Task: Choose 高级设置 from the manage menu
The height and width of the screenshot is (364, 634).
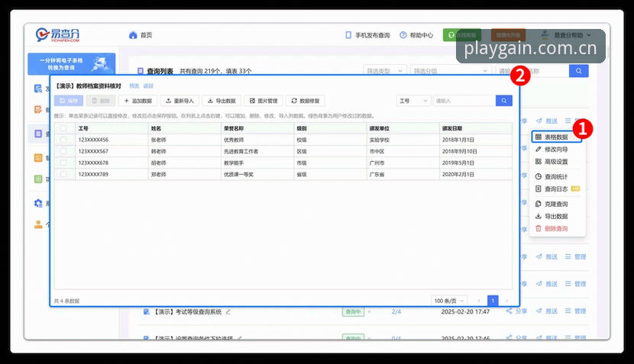Action: (556, 162)
